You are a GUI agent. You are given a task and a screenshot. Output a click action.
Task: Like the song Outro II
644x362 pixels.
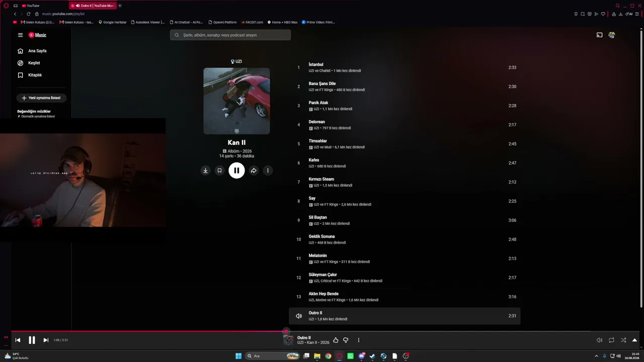coord(336,340)
